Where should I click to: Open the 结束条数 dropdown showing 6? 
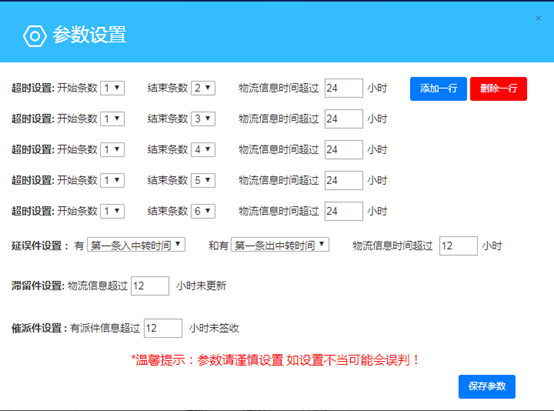203,211
